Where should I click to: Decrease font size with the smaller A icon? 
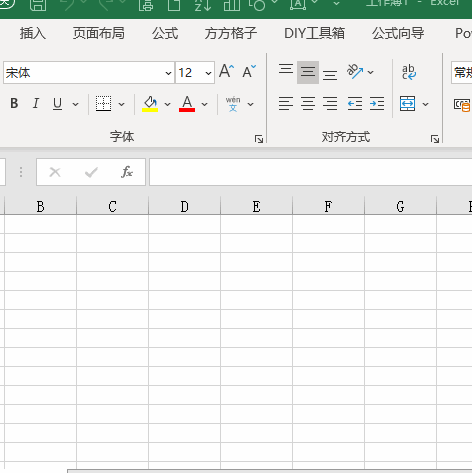(249, 71)
